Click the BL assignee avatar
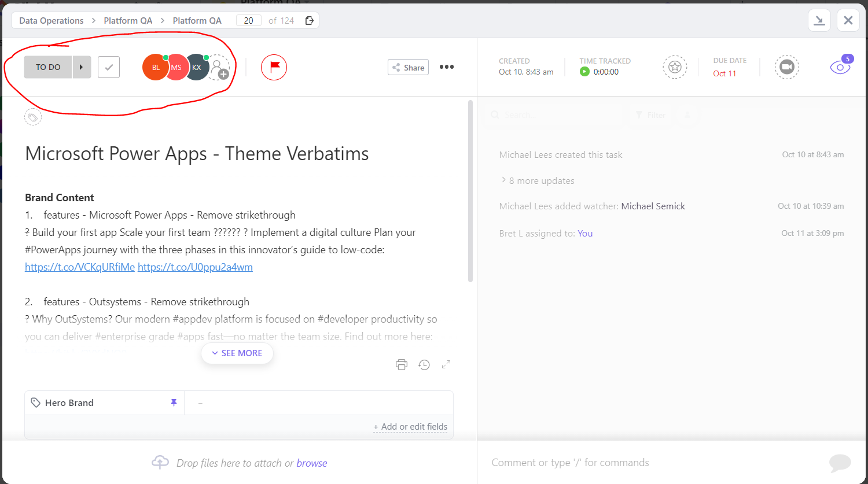This screenshot has height=484, width=868. (x=155, y=67)
